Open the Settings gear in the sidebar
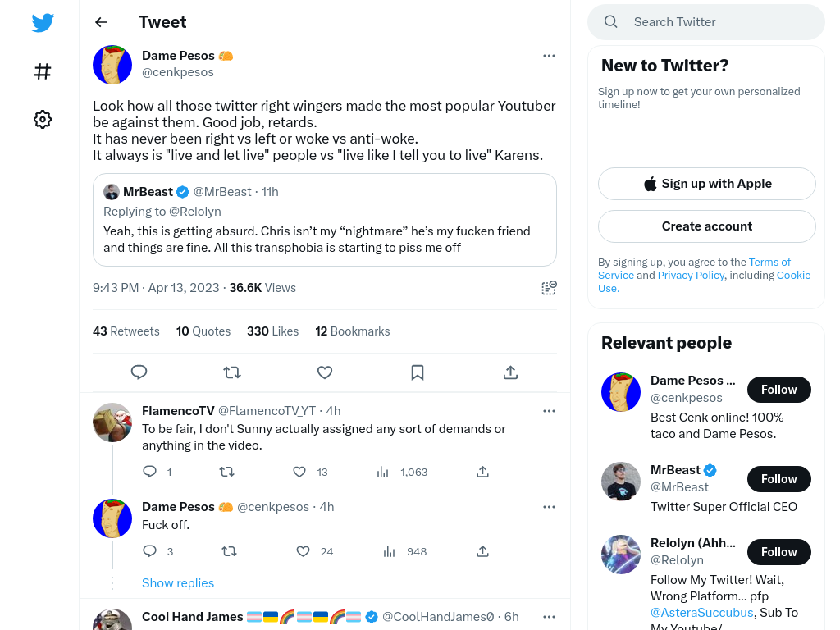The width and height of the screenshot is (840, 630). (x=43, y=119)
